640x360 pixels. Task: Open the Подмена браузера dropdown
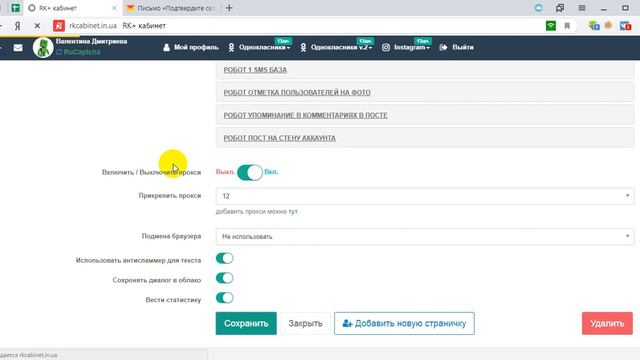click(425, 237)
